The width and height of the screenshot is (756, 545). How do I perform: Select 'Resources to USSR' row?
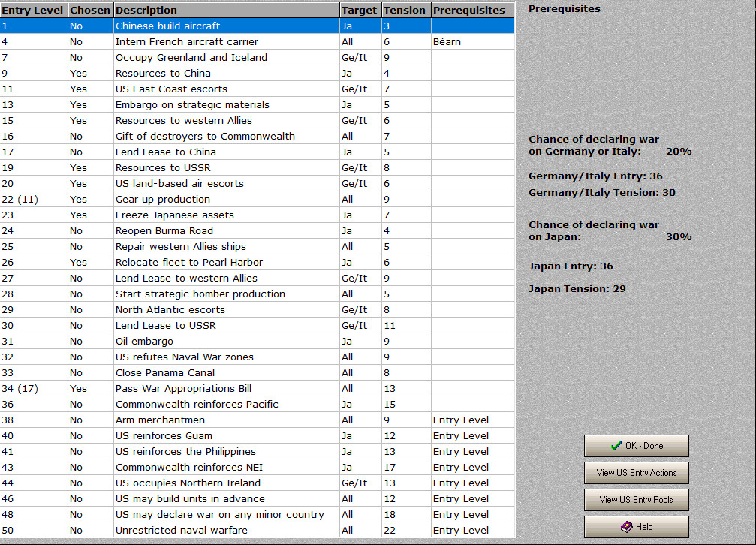point(257,168)
